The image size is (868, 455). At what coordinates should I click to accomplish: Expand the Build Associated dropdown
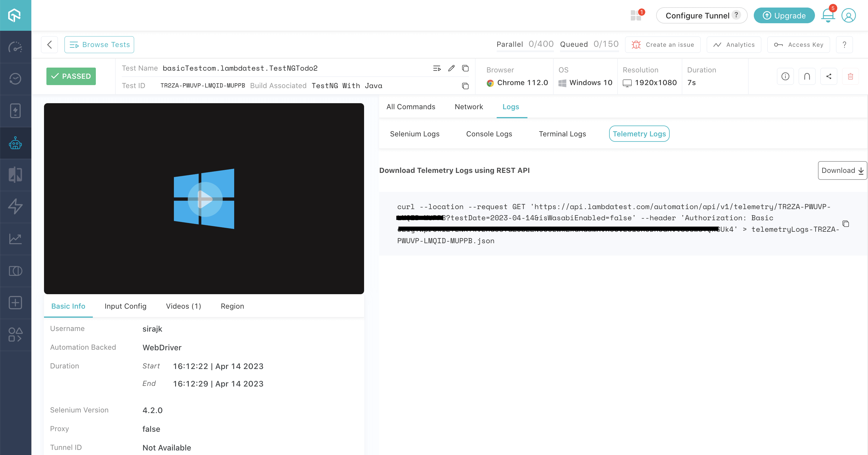pos(346,86)
